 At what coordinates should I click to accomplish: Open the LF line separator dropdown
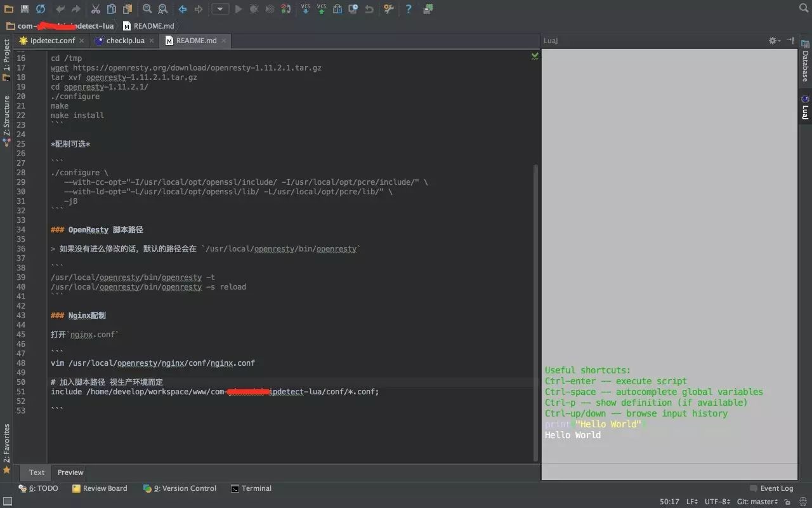692,502
